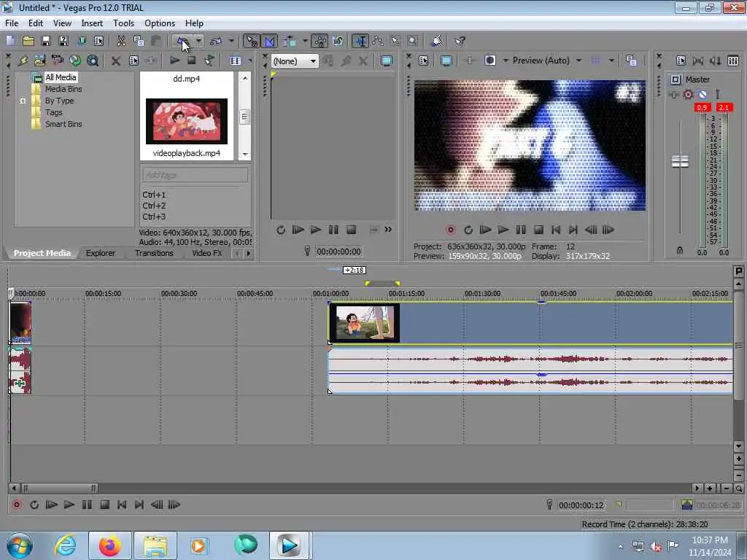This screenshot has width=747, height=560.
Task: Toggle Auto Ripple button
Action: tap(290, 42)
